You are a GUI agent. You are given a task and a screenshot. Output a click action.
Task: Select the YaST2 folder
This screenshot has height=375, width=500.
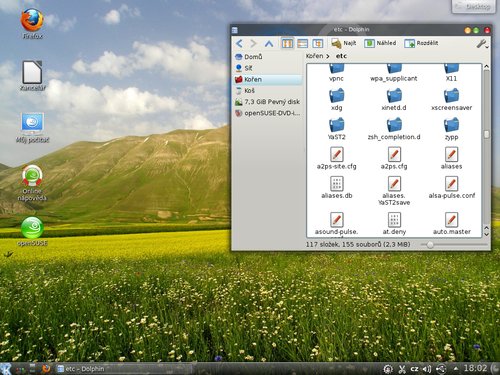[336, 129]
